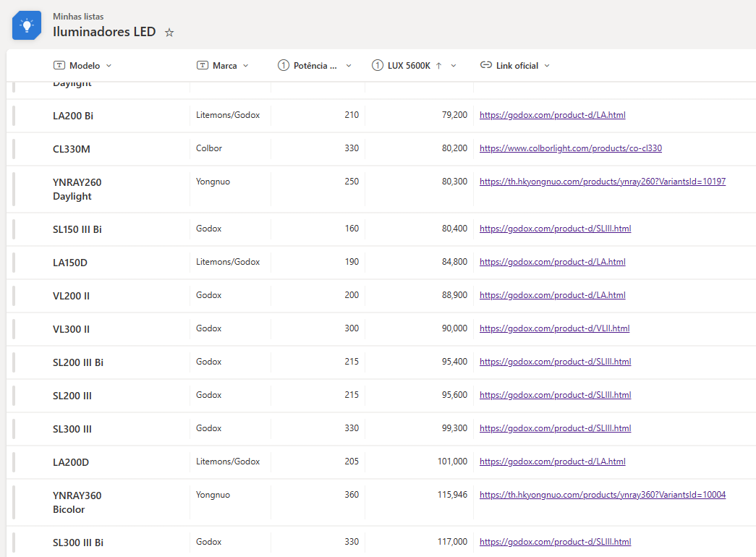Select the CL330M model cell
Viewport: 756px width, 557px height.
72,149
